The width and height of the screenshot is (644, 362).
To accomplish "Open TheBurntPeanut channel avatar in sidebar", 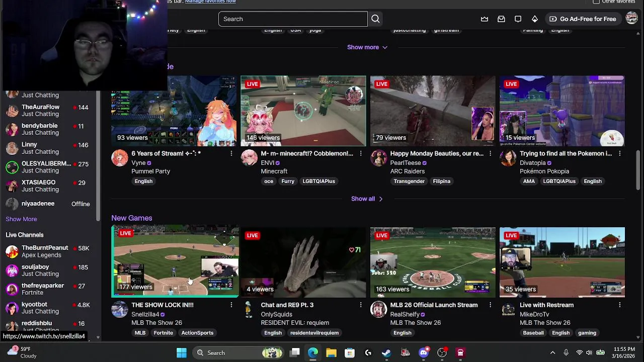I will (12, 251).
